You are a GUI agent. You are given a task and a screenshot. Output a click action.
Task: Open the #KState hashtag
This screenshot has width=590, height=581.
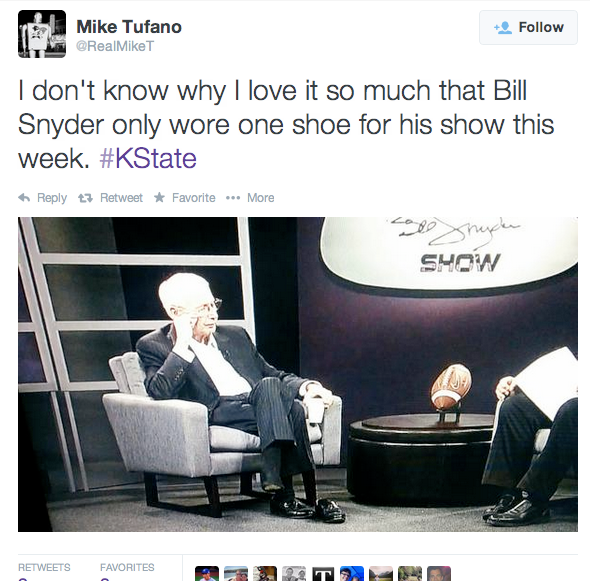[148, 158]
